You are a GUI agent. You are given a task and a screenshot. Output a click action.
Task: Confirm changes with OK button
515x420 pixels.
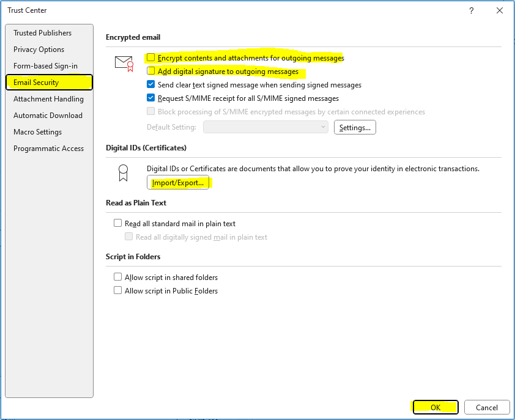click(435, 408)
